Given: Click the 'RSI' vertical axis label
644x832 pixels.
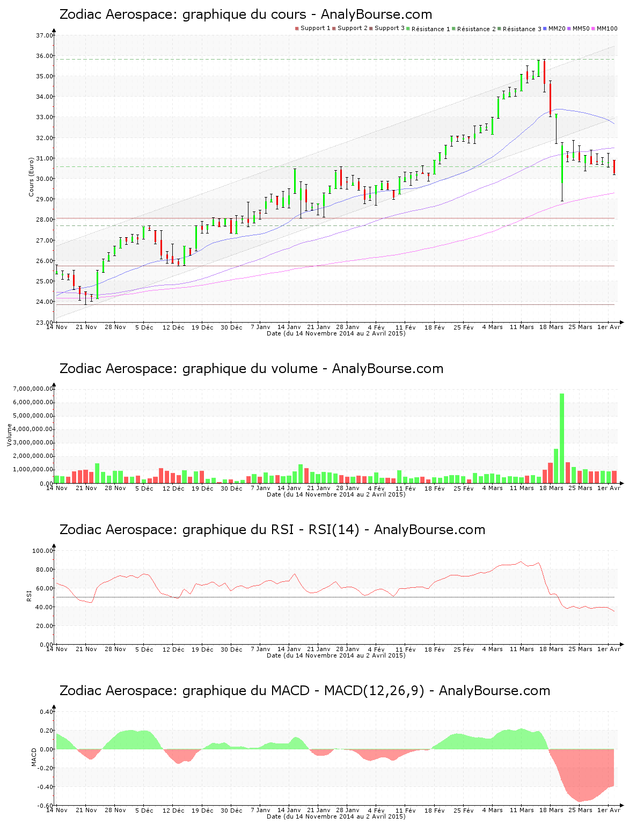Looking at the screenshot, I should point(29,595).
